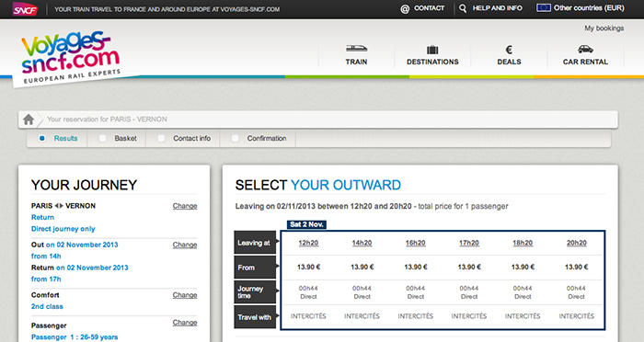Click the Help and Info magnifier icon

click(x=463, y=8)
